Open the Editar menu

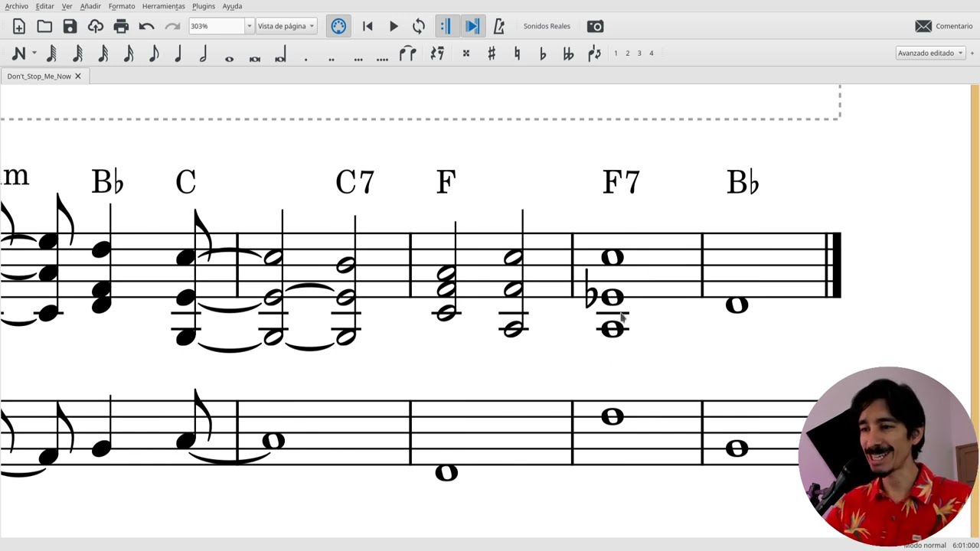coord(45,6)
